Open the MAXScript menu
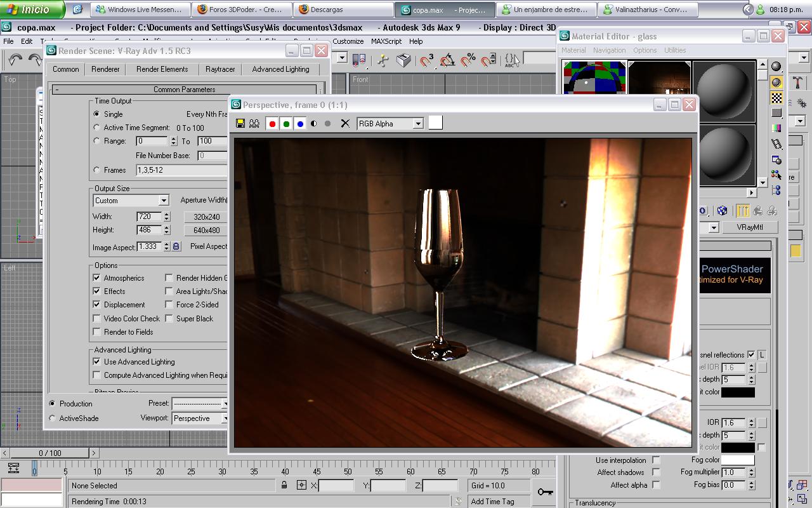 coord(386,41)
